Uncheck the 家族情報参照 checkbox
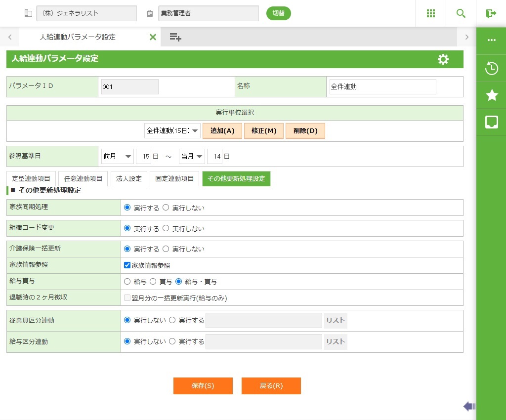Screen dimensions: 506x420 point(127,265)
